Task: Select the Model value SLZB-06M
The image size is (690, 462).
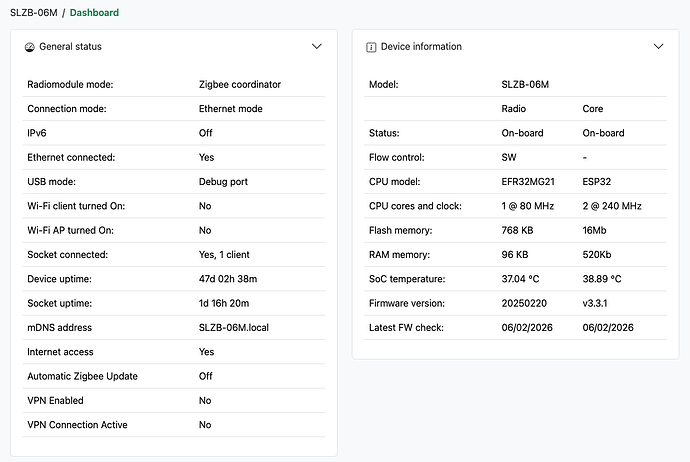Action: pos(525,84)
